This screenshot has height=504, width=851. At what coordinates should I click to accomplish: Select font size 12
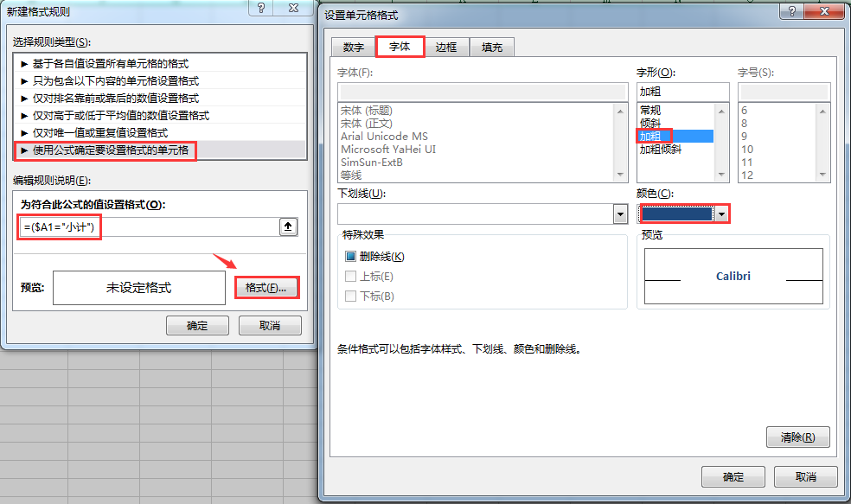[747, 175]
